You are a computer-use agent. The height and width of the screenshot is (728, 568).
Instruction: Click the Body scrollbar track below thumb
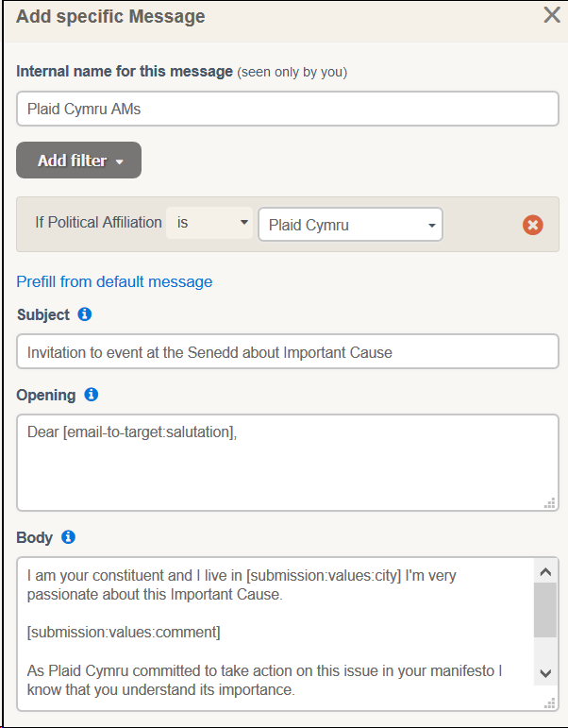545,649
